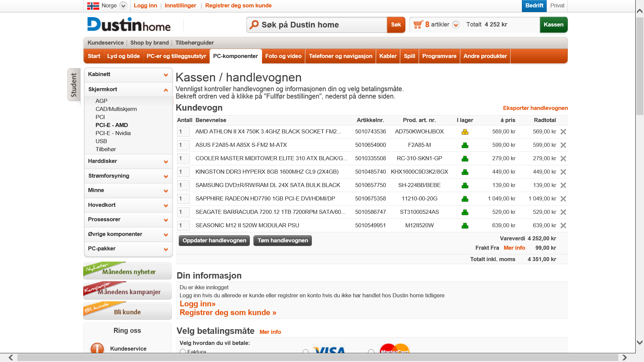This screenshot has height=362, width=644.
Task: Expand the Harddisker category
Action: coord(165,162)
